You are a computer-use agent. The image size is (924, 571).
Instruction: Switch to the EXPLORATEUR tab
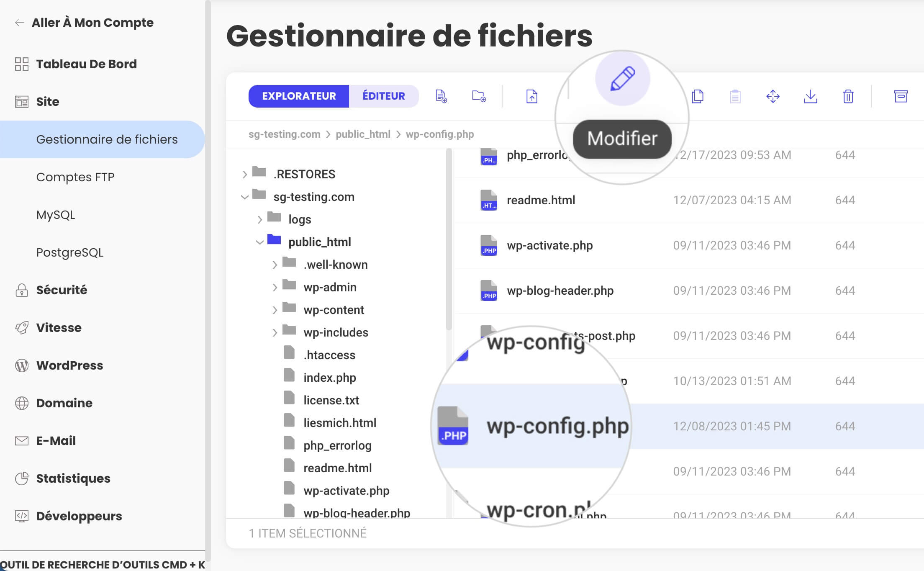299,96
